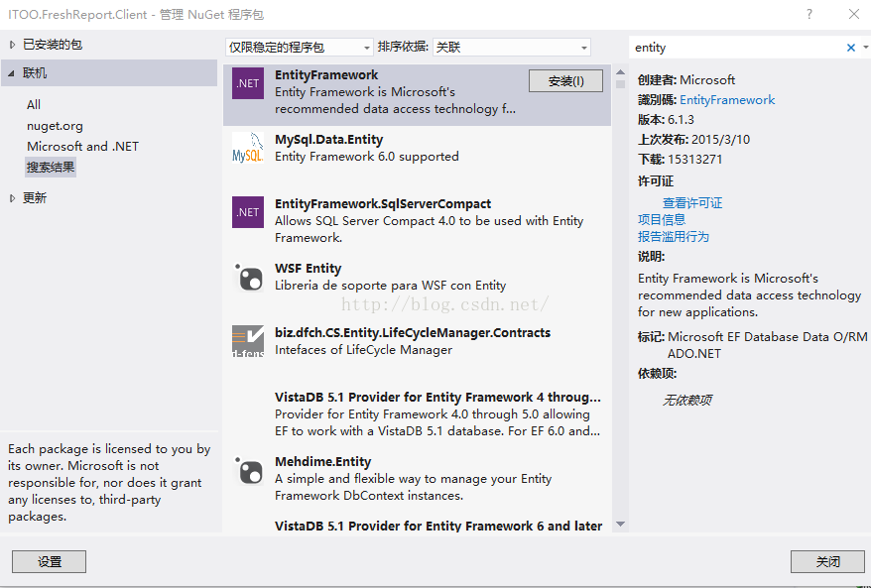The height and width of the screenshot is (588, 871).
Task: Select the MySql.Data.Entity package title
Action: [x=328, y=140]
